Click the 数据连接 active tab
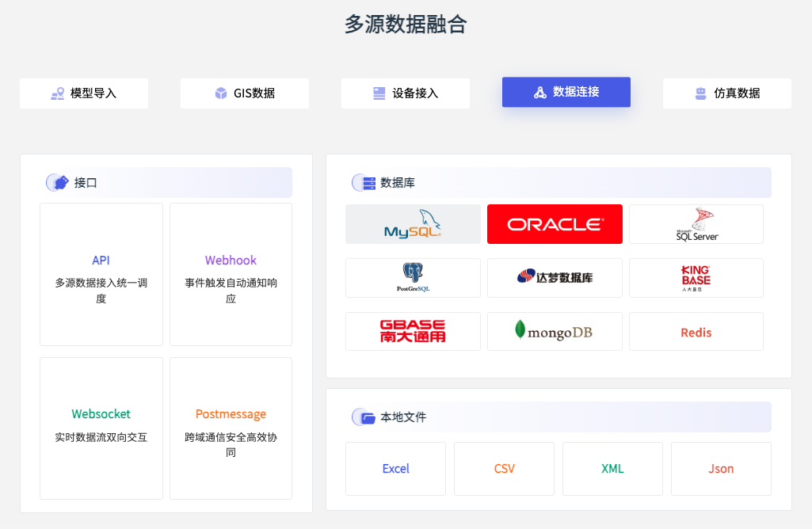812x529 pixels. 566,92
